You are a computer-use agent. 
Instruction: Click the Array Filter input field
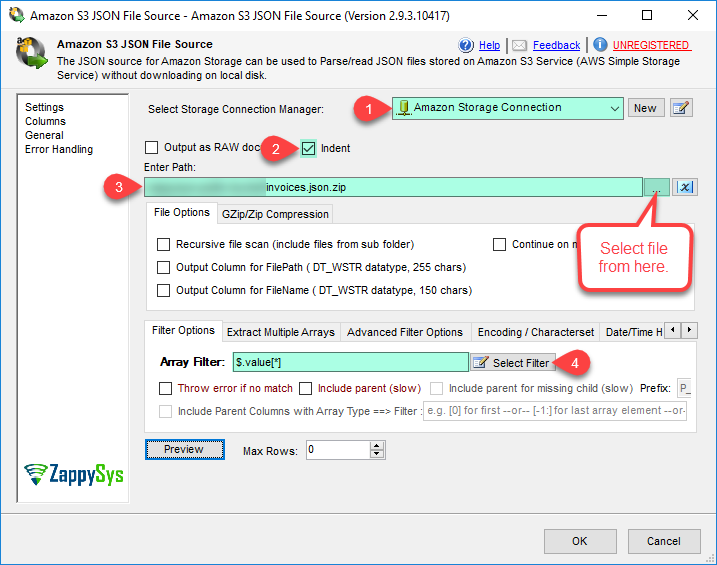pos(351,362)
